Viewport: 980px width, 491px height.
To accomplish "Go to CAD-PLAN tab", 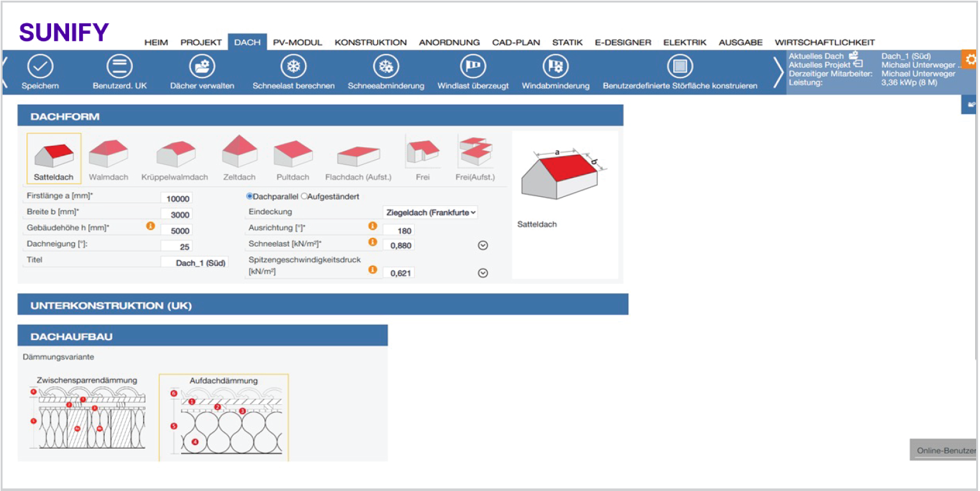I will click(x=516, y=42).
